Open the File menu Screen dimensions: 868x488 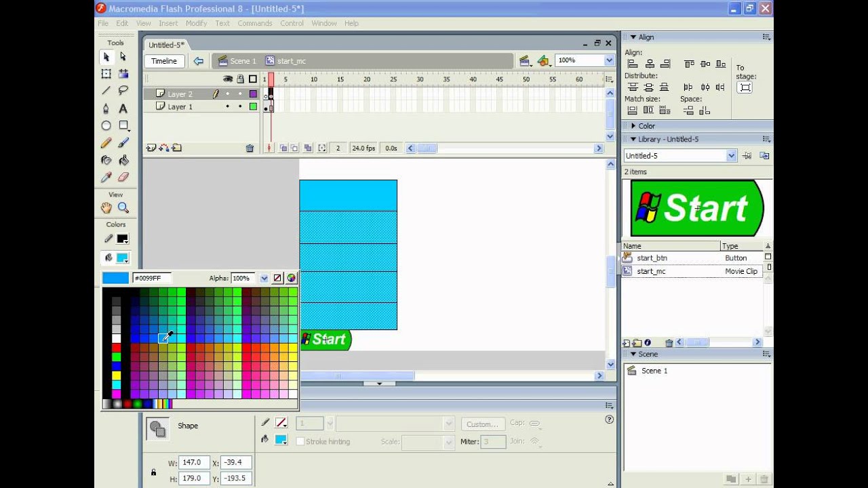[x=102, y=23]
